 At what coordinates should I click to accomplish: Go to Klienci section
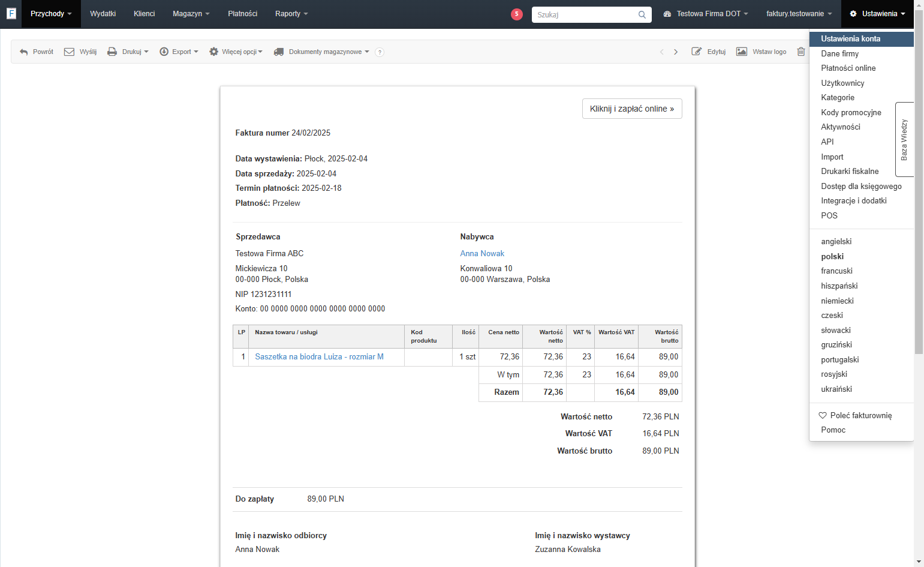click(x=144, y=14)
